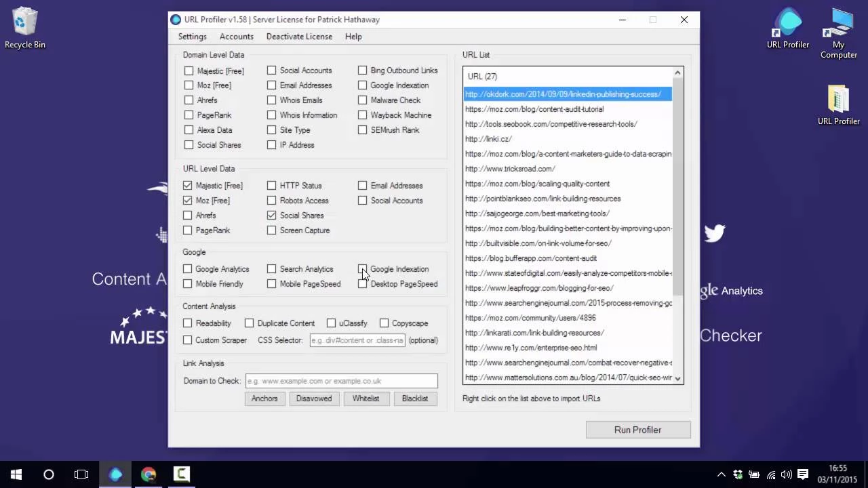Uncheck Majestic [Free] under URL Level Data
Image resolution: width=868 pixels, height=488 pixels.
coord(188,186)
